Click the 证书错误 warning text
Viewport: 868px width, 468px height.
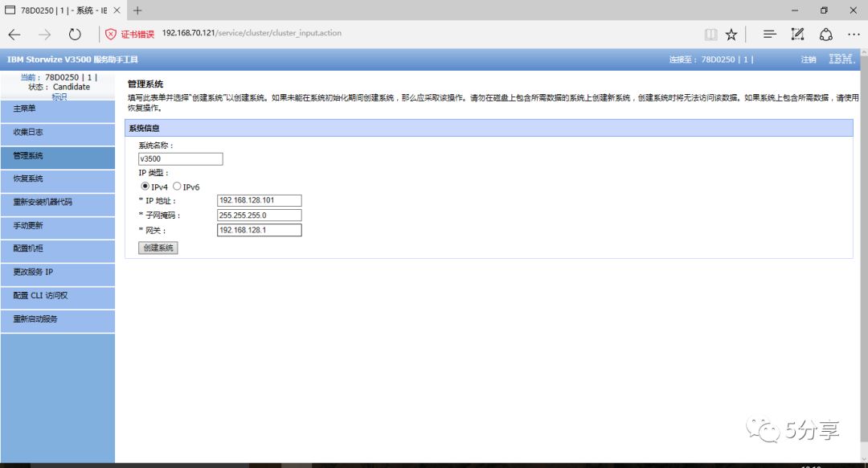coord(137,35)
